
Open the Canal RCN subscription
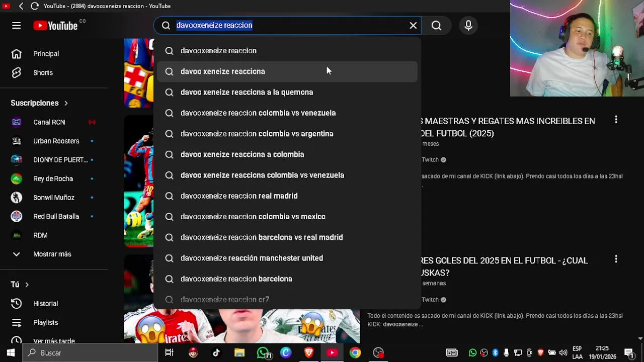(54, 122)
